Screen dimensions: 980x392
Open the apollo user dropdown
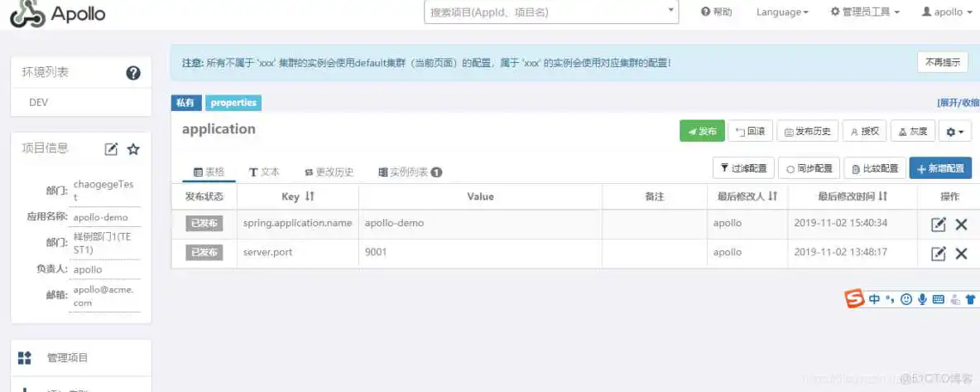tap(947, 12)
